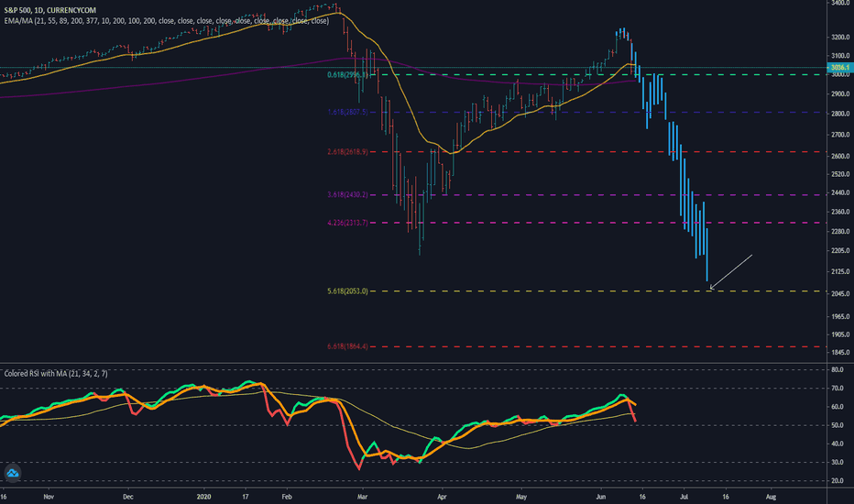Click the 3200.0 price axis label

pos(841,38)
